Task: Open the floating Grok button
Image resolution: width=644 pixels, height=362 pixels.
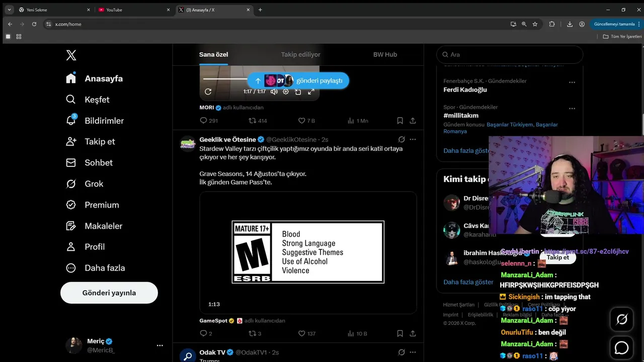Action: point(622,319)
